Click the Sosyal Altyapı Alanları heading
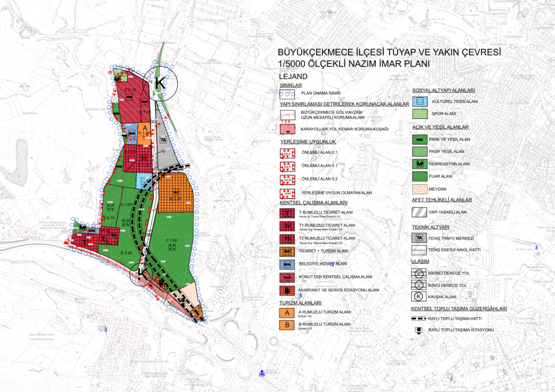This screenshot has height=392, width=555. pos(443,90)
